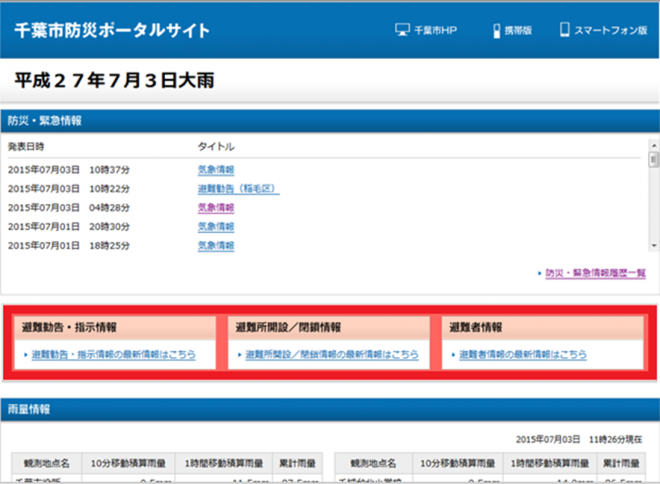The height and width of the screenshot is (484, 660).
Task: Click the 避難所開設／閉鎖情報 panel heading
Action: (x=329, y=327)
